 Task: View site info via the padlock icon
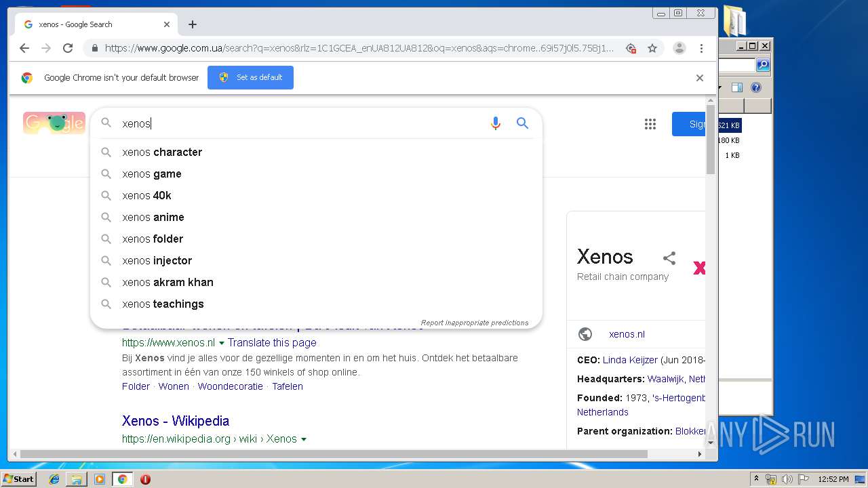pos(94,48)
